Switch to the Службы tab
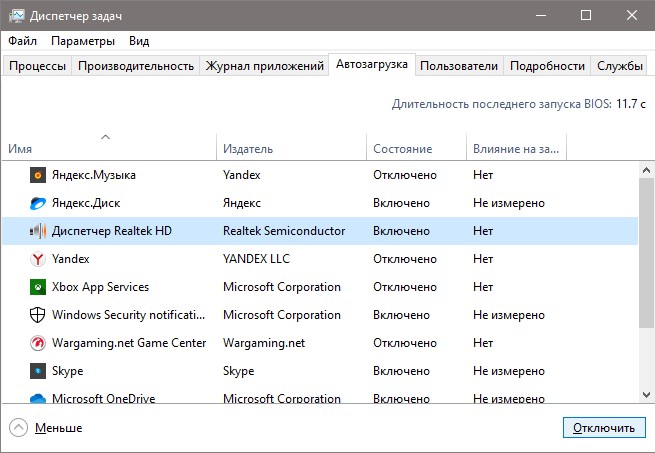 click(x=619, y=66)
